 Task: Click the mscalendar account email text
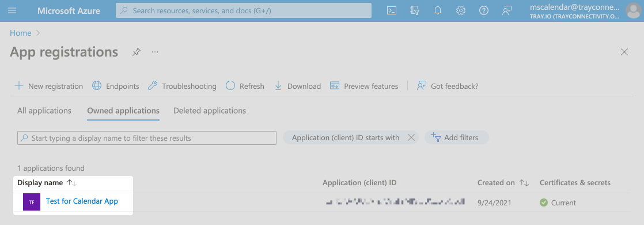(574, 7)
